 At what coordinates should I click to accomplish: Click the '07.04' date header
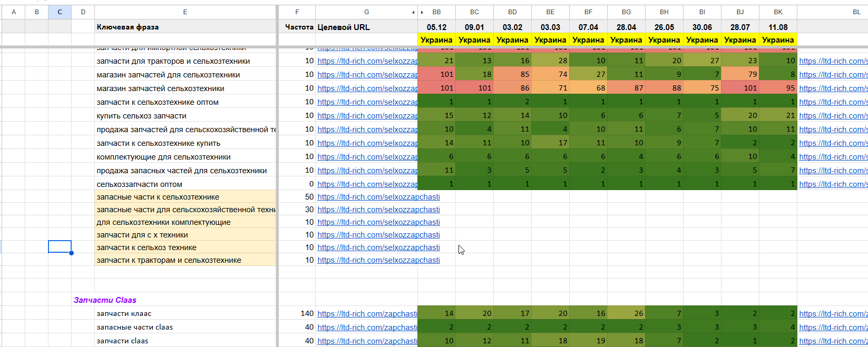(x=589, y=27)
